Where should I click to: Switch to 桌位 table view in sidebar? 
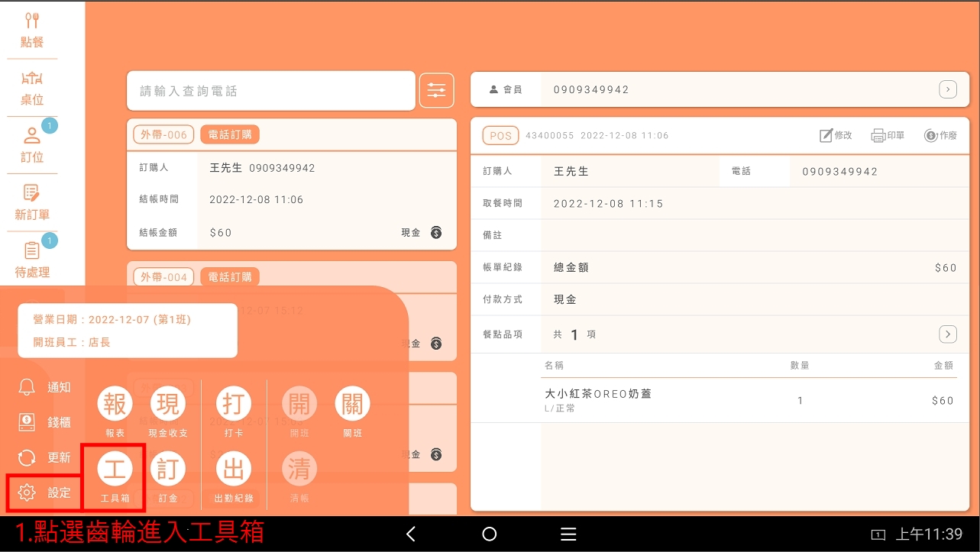(32, 89)
